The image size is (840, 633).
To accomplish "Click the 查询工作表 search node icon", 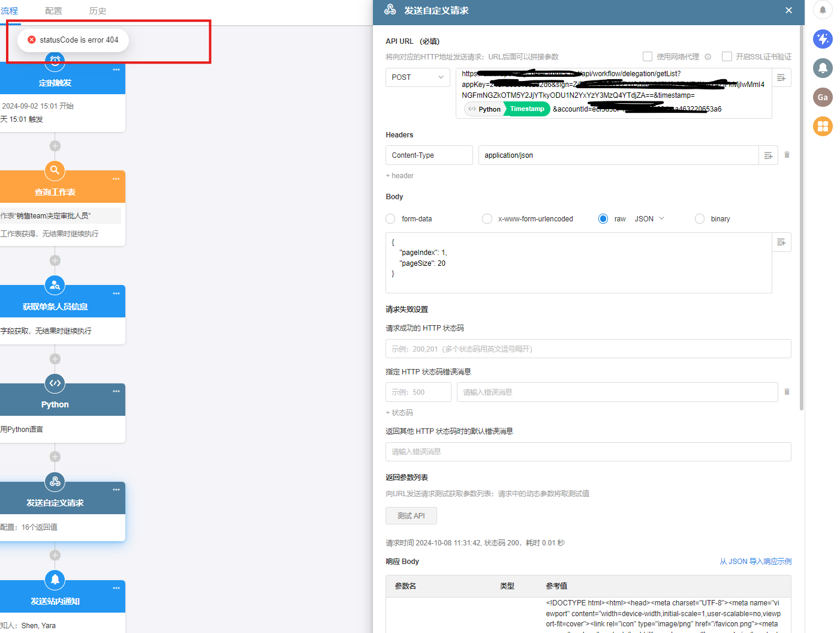I will [x=55, y=170].
